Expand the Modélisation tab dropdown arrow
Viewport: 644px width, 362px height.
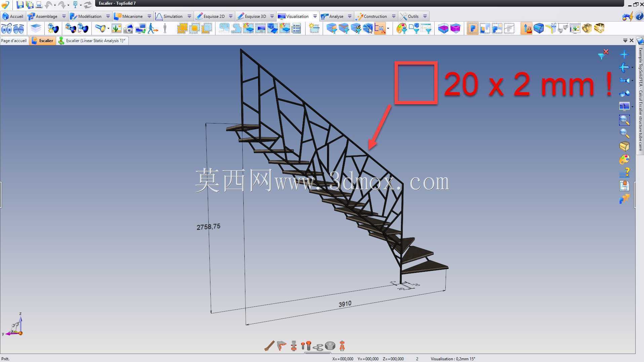click(x=108, y=16)
